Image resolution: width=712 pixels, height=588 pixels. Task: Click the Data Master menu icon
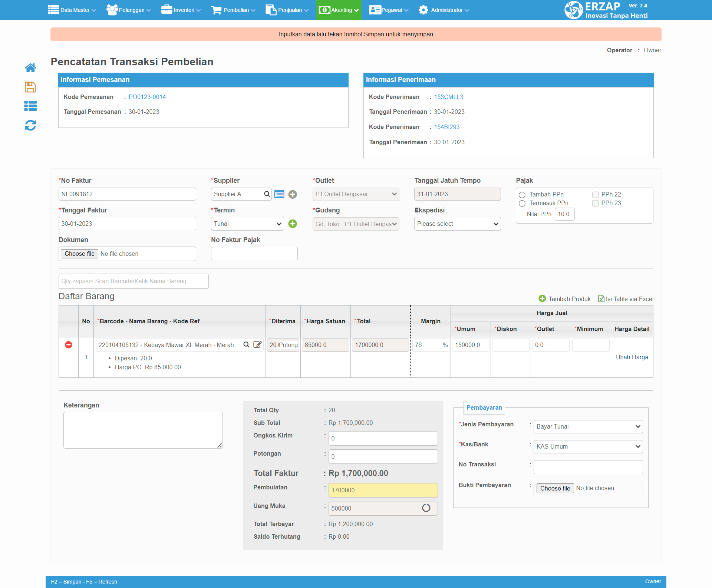click(53, 10)
